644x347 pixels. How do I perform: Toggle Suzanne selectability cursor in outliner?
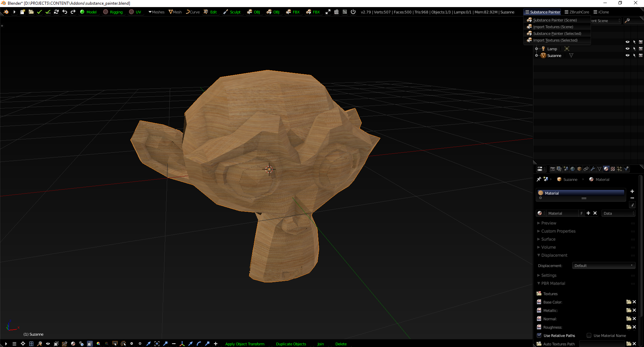pyautogui.click(x=634, y=55)
